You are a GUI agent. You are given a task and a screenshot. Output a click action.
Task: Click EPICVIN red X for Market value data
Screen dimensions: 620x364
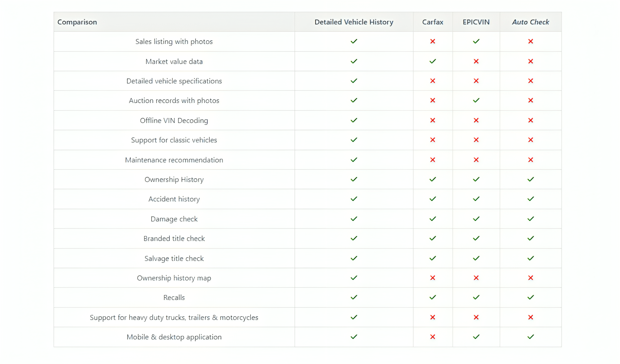click(x=476, y=61)
